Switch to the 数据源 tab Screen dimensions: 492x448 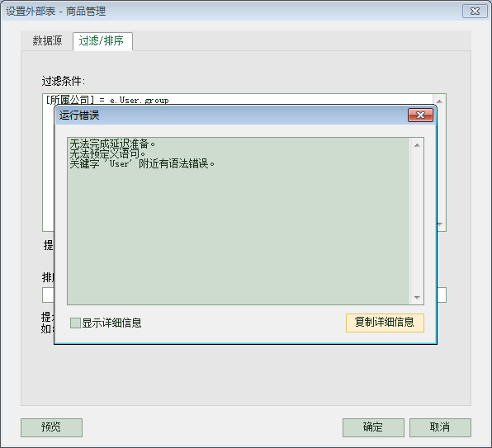(47, 40)
